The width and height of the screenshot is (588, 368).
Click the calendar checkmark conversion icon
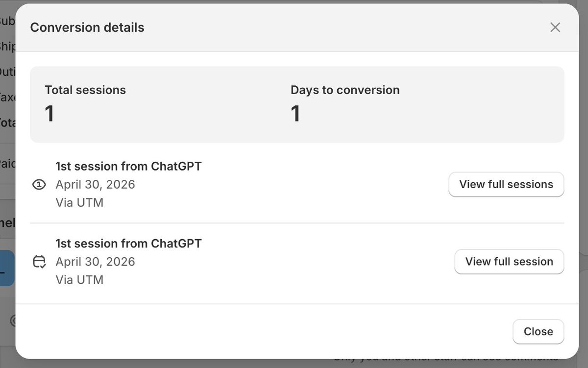pyautogui.click(x=39, y=262)
